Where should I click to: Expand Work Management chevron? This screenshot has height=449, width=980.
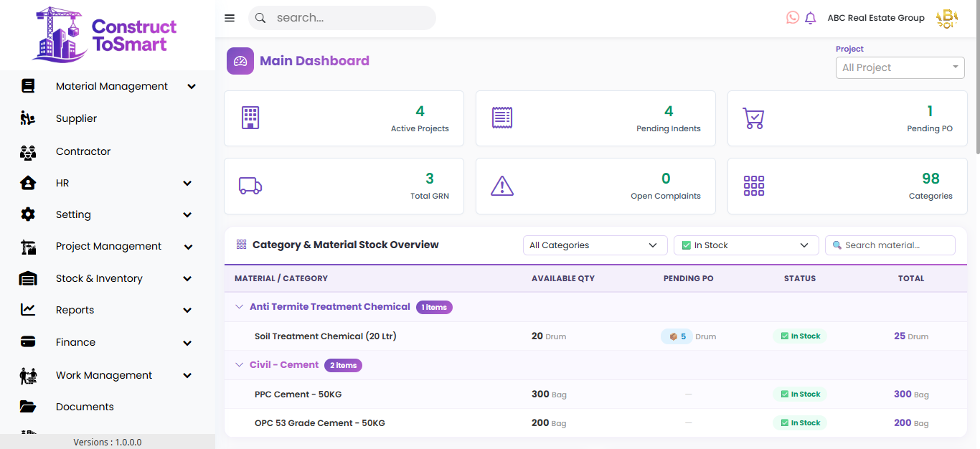point(187,375)
